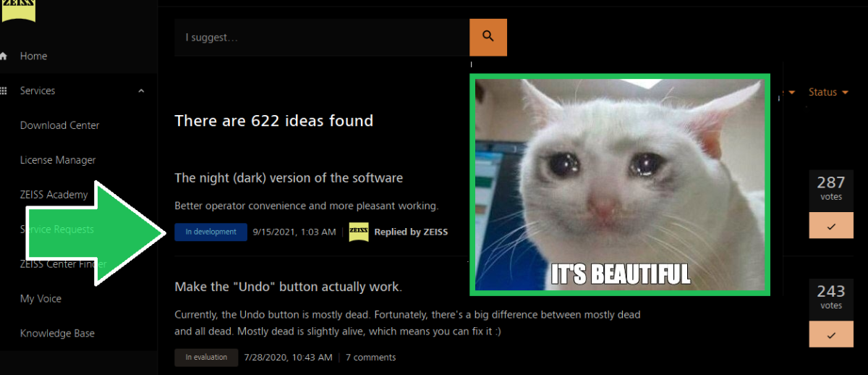This screenshot has height=375, width=868.
Task: Collapse the Services menu with its chevron
Action: (x=141, y=90)
